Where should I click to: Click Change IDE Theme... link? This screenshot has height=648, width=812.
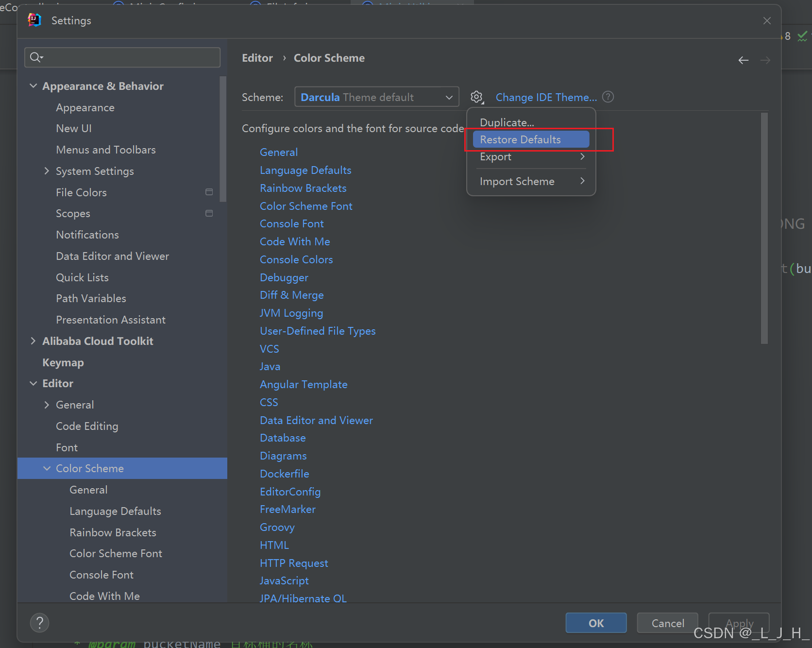tap(546, 97)
